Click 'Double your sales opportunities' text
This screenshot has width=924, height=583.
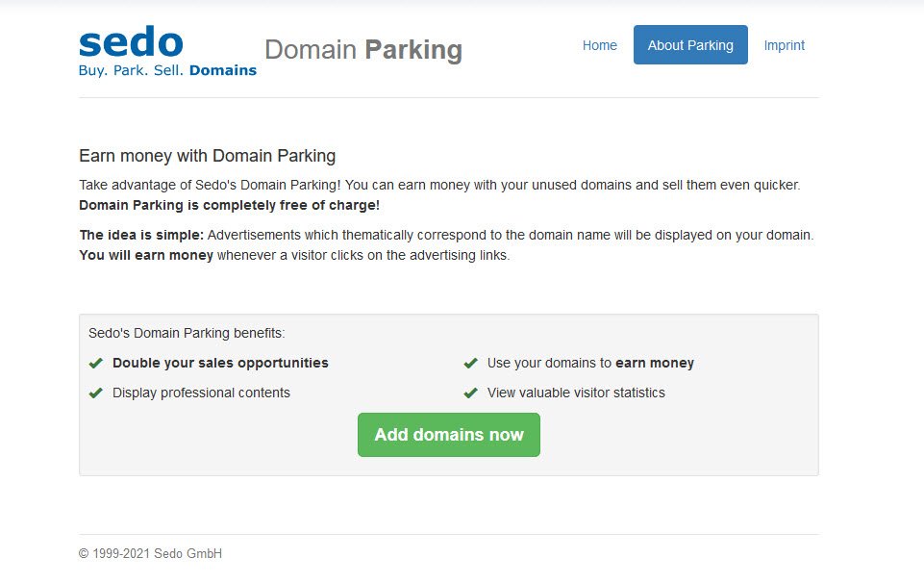[220, 363]
